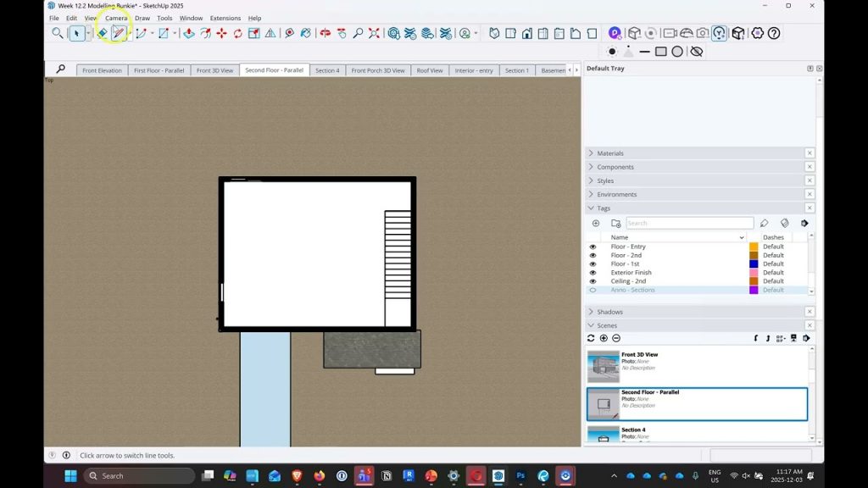Choose the Rotate tool
This screenshot has height=488, width=868.
click(x=237, y=33)
